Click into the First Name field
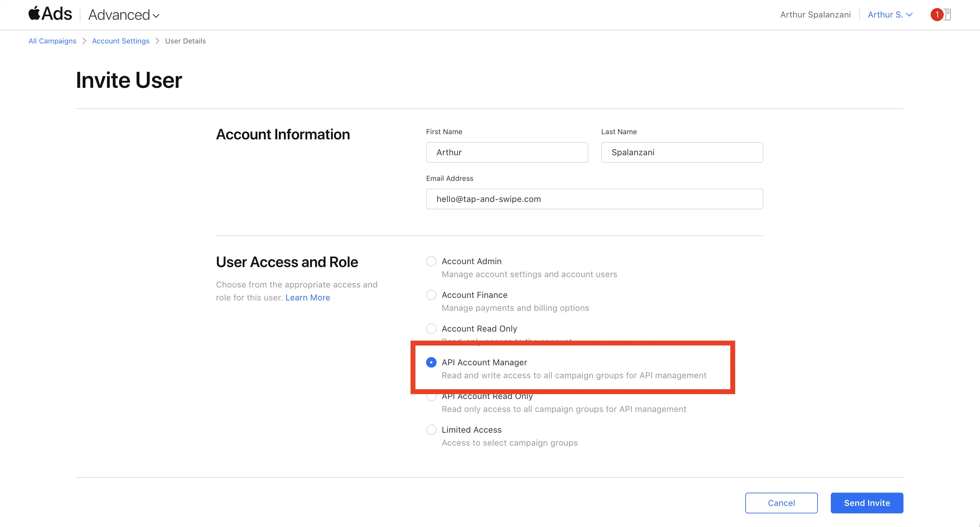Viewport: 980px width, 527px height. pyautogui.click(x=507, y=152)
